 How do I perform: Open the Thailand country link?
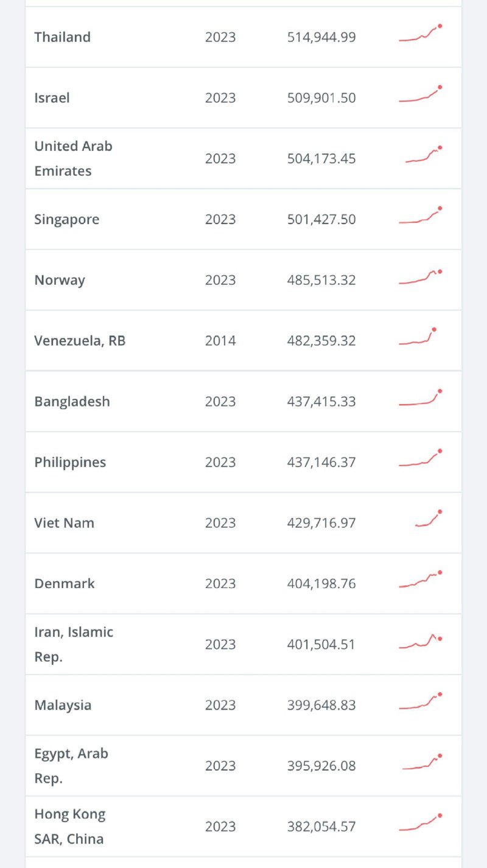tap(63, 37)
